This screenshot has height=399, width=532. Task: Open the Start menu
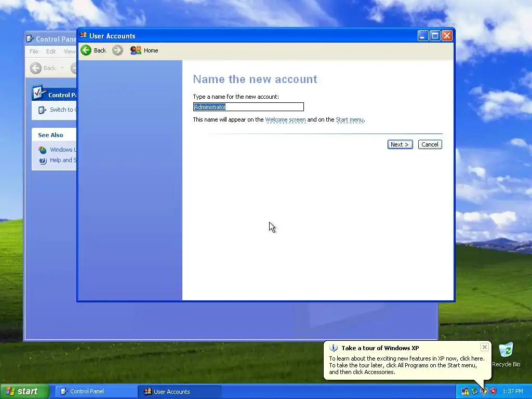pyautogui.click(x=24, y=391)
